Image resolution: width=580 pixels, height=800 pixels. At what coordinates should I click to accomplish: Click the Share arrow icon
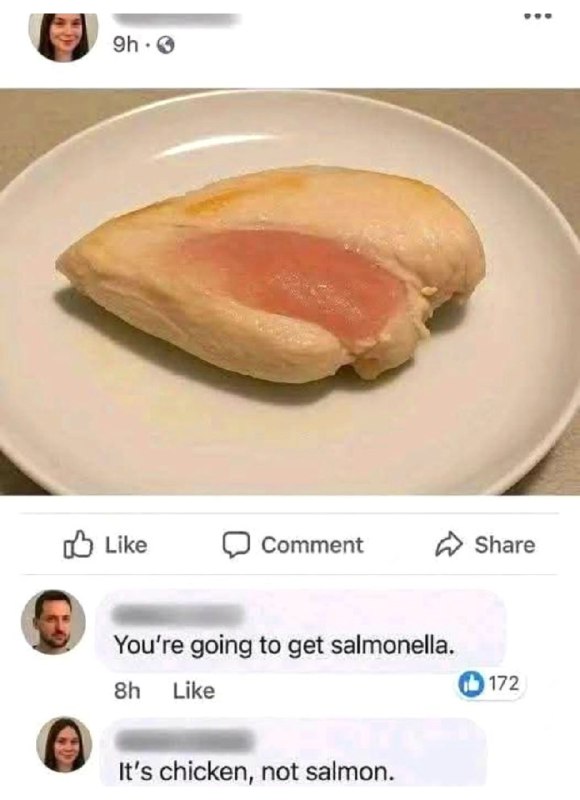point(448,545)
